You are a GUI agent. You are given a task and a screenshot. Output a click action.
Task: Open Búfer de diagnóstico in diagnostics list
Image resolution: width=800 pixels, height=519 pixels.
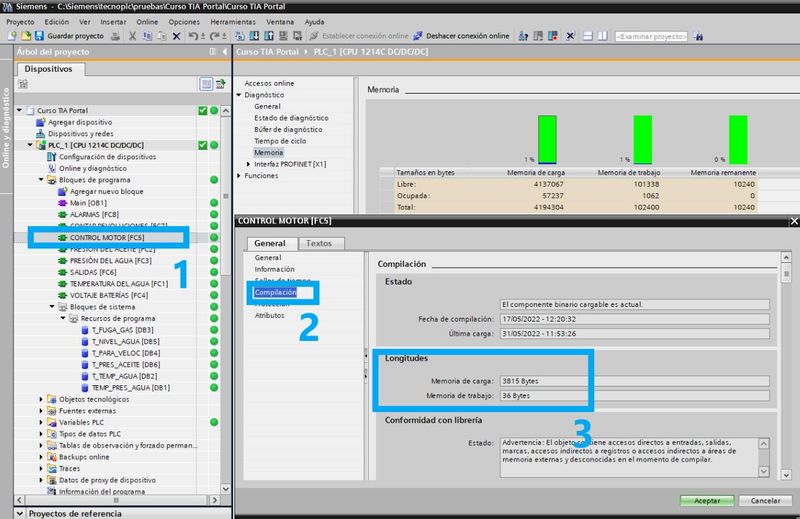pos(288,129)
